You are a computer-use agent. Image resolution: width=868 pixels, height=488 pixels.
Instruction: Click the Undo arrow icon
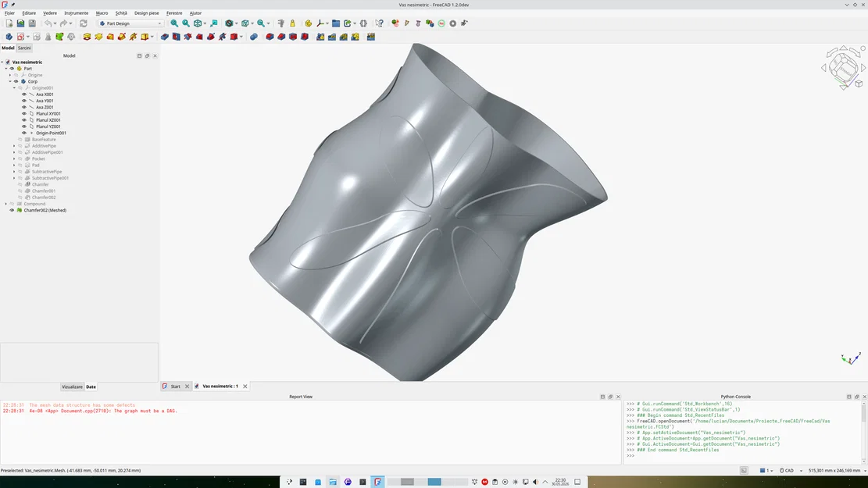tap(48, 23)
